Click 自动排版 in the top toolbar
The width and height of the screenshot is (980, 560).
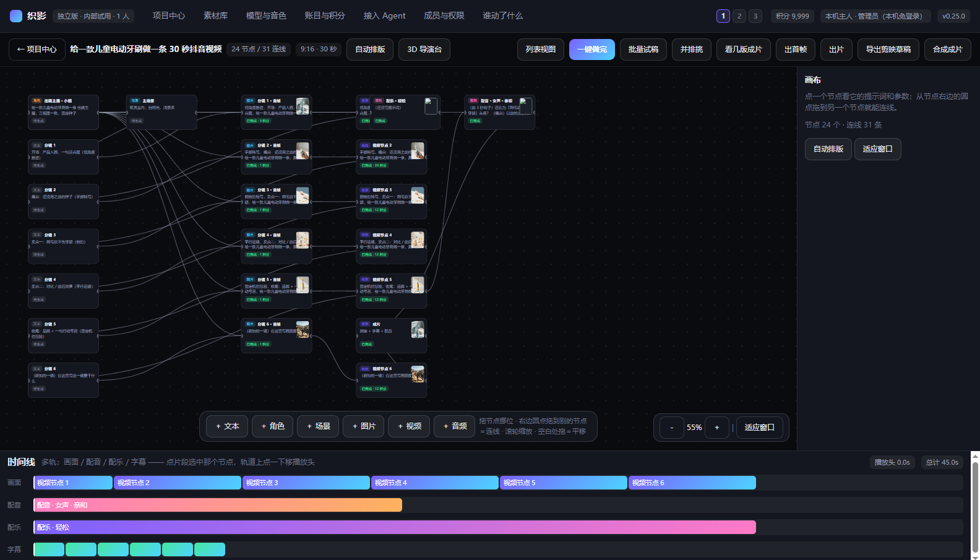(370, 50)
